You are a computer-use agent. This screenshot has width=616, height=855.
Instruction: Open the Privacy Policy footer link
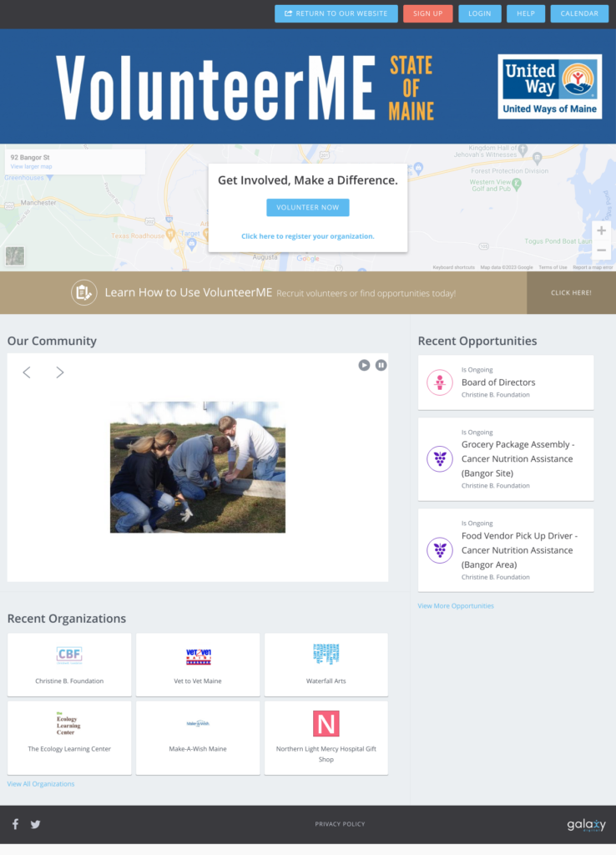click(341, 824)
